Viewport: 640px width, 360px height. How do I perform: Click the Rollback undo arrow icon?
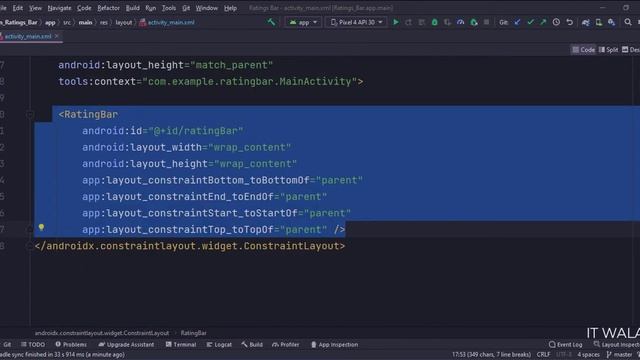[569, 22]
